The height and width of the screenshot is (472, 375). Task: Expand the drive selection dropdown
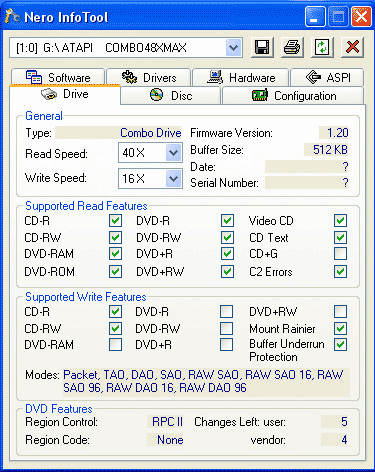coord(233,48)
